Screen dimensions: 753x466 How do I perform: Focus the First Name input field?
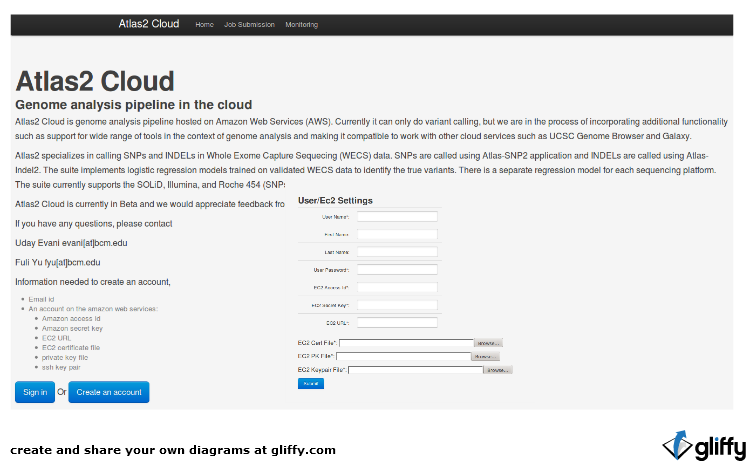point(397,234)
